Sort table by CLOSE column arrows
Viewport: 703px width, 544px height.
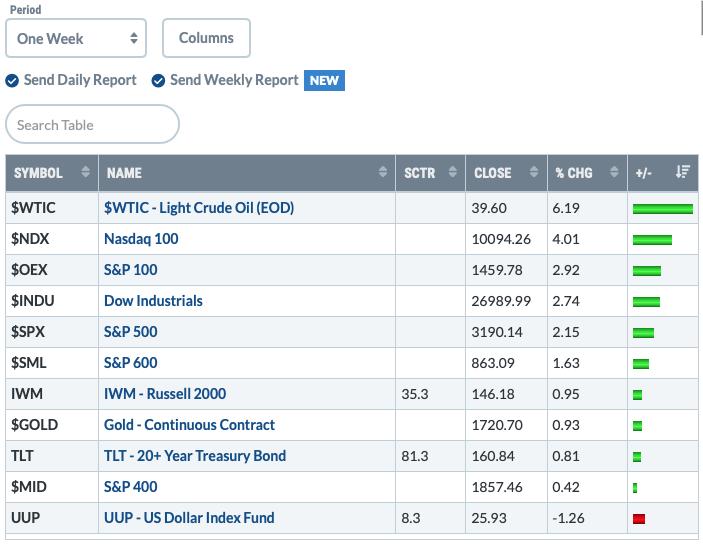click(x=534, y=172)
